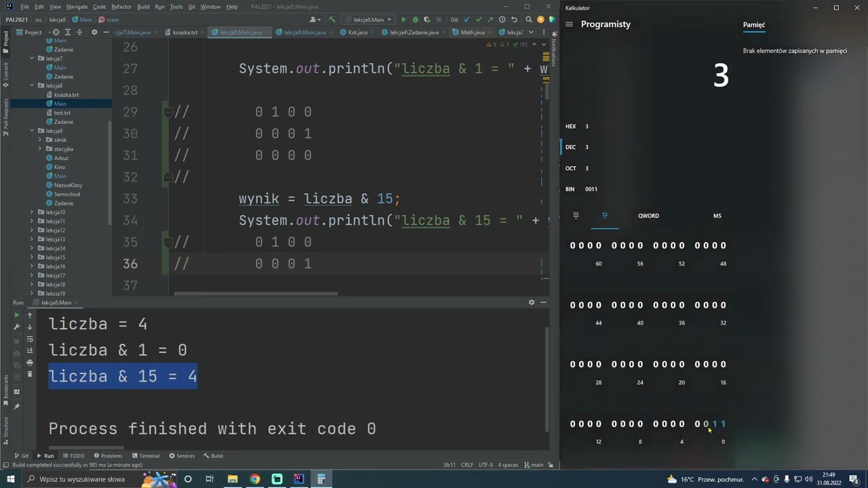Expand lekcja10 folder in Project tree
The width and height of the screenshot is (868, 488).
pos(32,212)
